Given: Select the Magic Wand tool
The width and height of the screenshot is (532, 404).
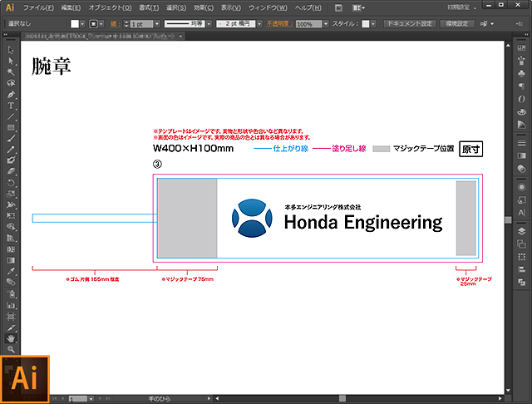Looking at the screenshot, I should (x=11, y=72).
